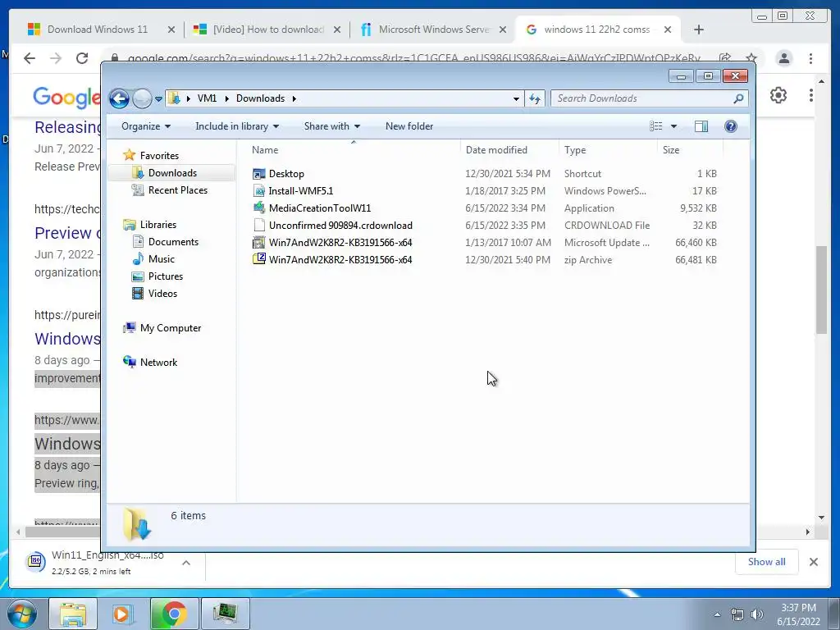Viewport: 840px width, 630px height.
Task: Select the Win7AndW2K8R2 zip Archive icon
Action: pos(258,260)
